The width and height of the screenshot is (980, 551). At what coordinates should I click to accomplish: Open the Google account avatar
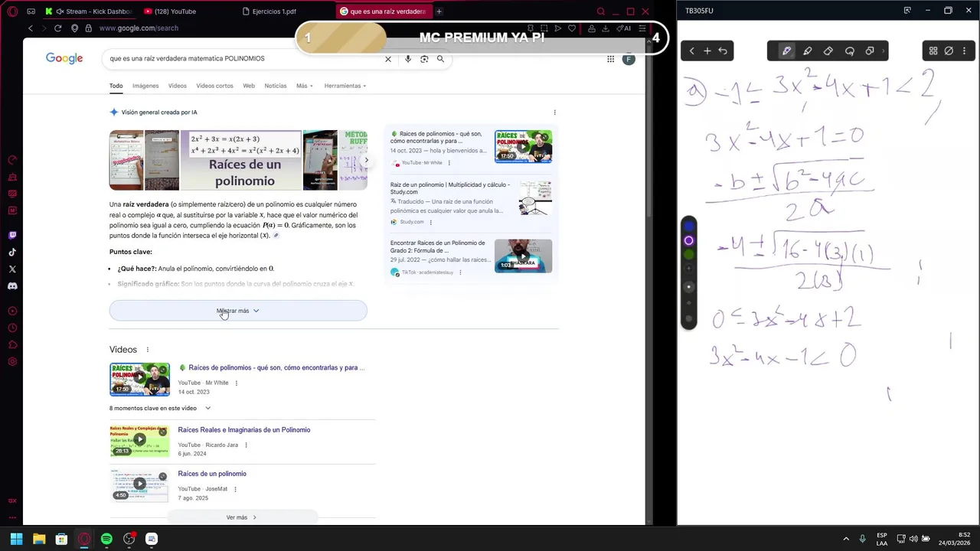point(629,59)
